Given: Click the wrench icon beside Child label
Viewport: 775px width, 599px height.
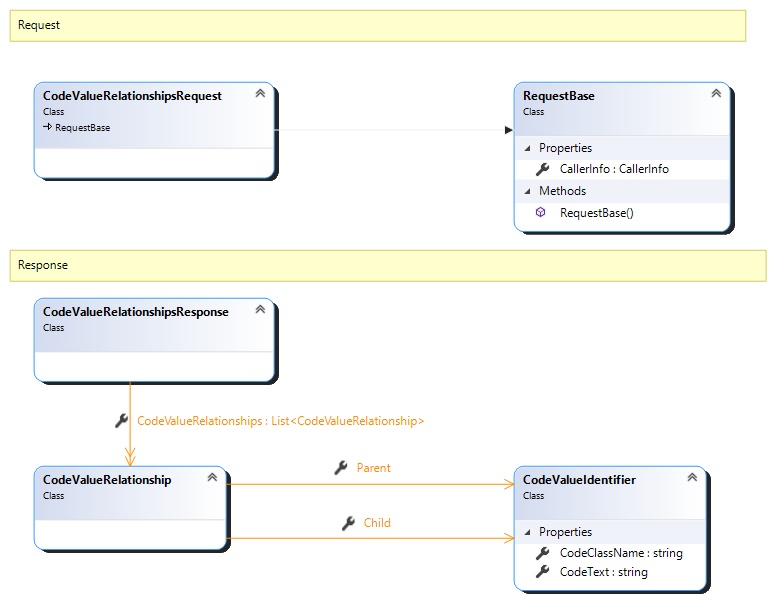Looking at the screenshot, I should [x=348, y=523].
